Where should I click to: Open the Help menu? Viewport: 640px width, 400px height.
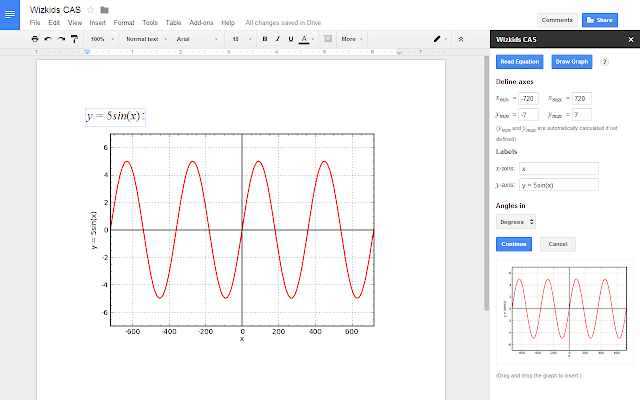point(228,23)
